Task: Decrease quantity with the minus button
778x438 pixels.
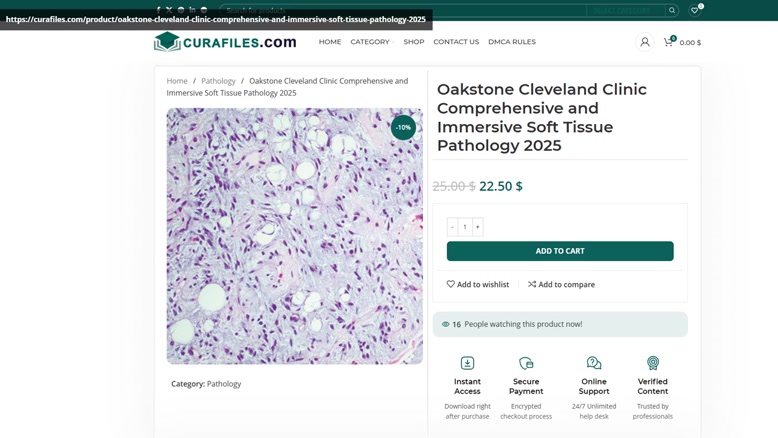Action: (452, 227)
